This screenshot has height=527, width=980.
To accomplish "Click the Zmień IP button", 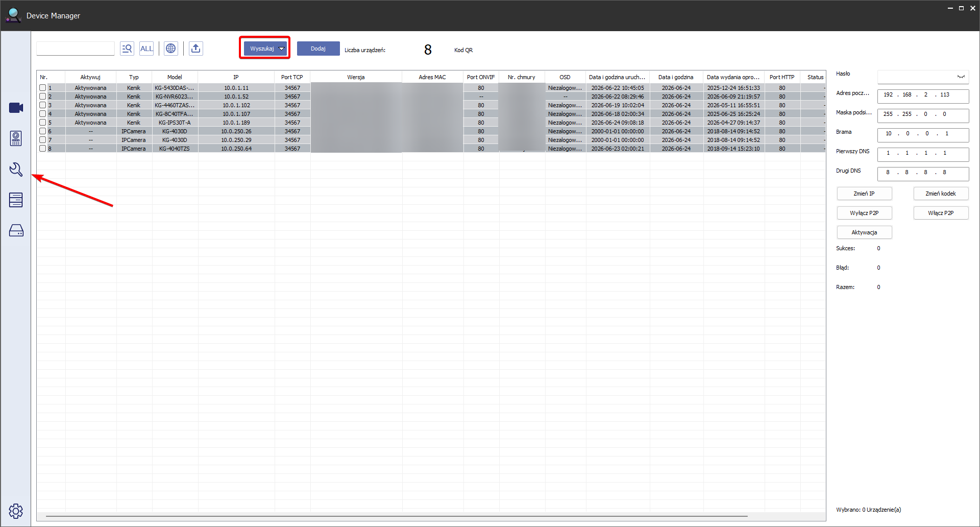I will [864, 194].
